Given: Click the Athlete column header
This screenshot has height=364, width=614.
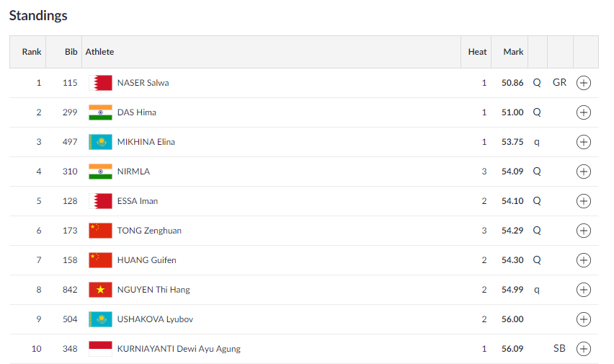Looking at the screenshot, I should tap(100, 52).
